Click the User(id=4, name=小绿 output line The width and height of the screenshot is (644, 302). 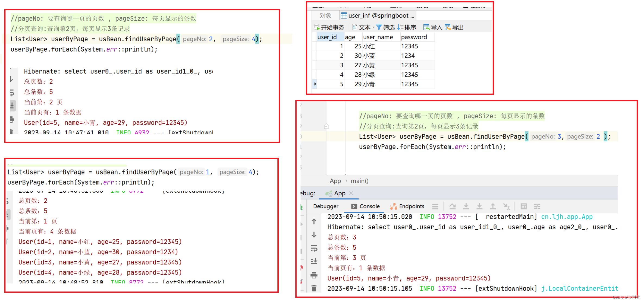pyautogui.click(x=100, y=272)
